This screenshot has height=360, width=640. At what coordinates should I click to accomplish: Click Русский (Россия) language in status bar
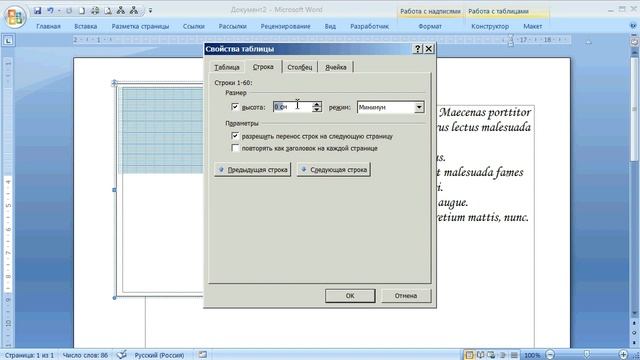click(159, 355)
